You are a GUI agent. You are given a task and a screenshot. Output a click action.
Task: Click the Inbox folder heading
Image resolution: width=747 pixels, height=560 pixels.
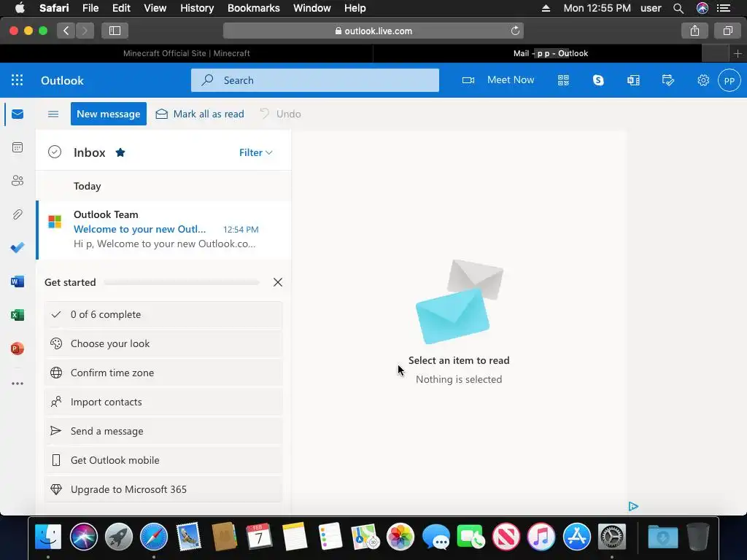[x=90, y=152]
